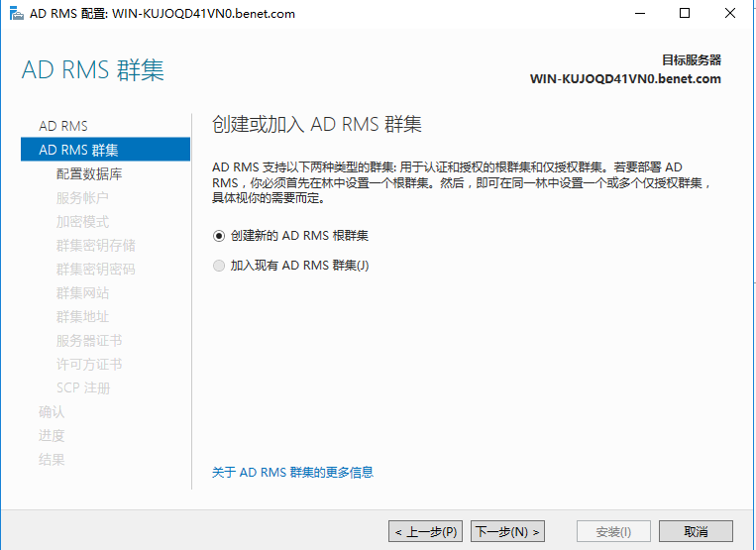The width and height of the screenshot is (756, 550).
Task: Click the 安装(I) button
Action: pos(613,531)
